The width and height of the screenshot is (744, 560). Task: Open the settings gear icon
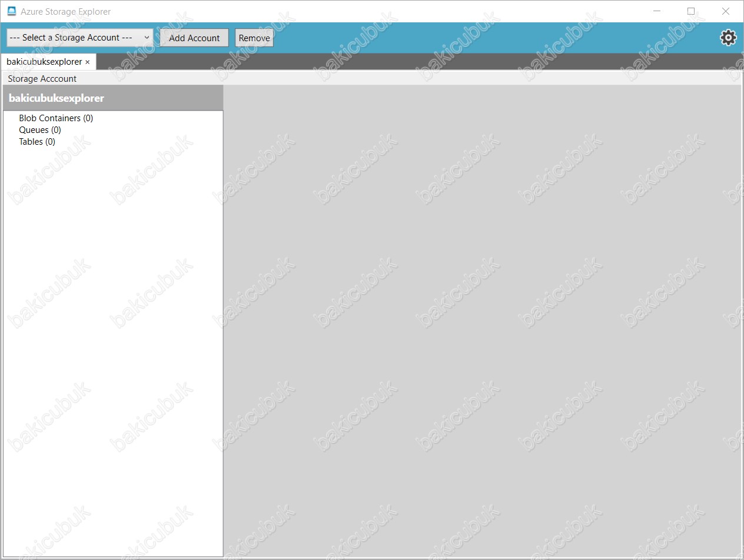728,38
